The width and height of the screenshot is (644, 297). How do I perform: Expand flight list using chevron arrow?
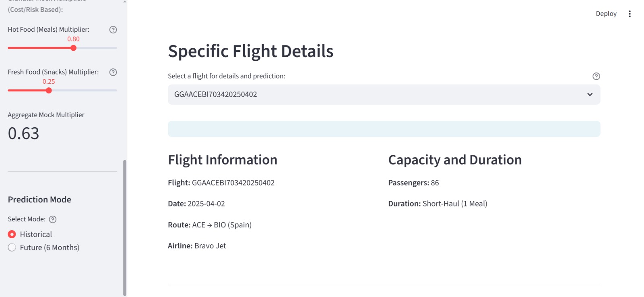[590, 95]
